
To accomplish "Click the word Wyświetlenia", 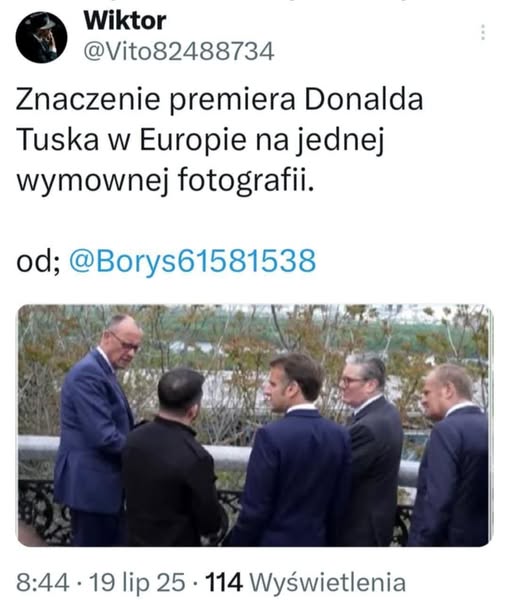I will tap(328, 582).
